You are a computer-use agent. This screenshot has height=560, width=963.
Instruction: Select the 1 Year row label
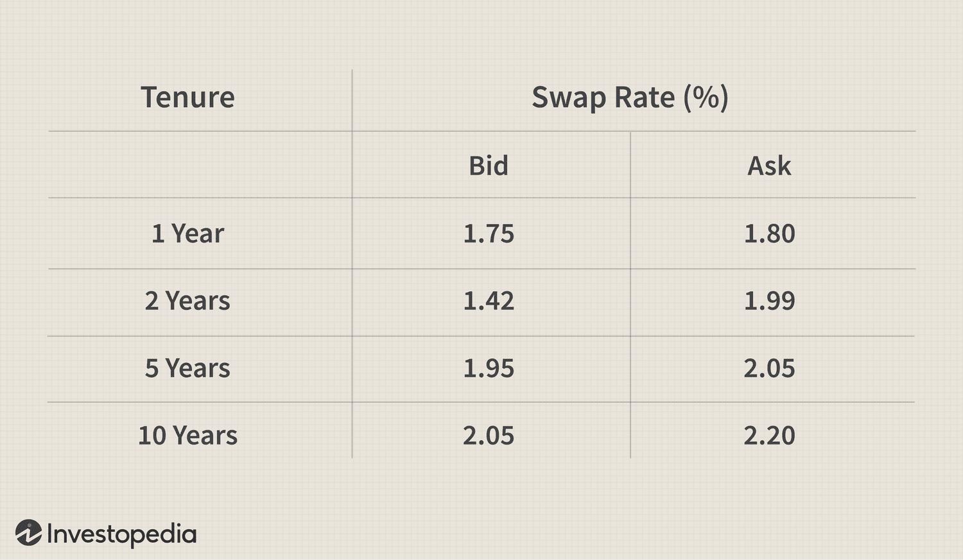(x=187, y=233)
